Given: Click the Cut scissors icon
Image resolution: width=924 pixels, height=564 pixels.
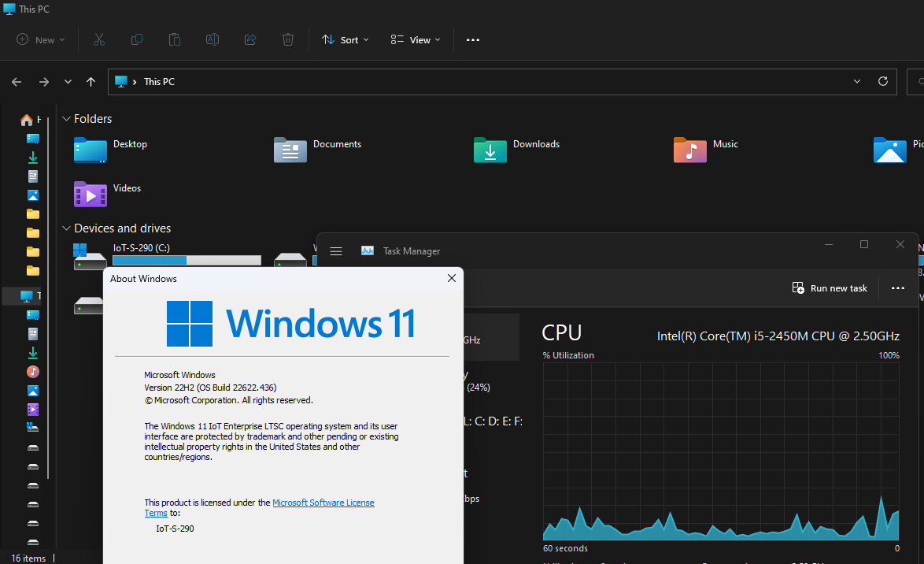Looking at the screenshot, I should (x=99, y=39).
